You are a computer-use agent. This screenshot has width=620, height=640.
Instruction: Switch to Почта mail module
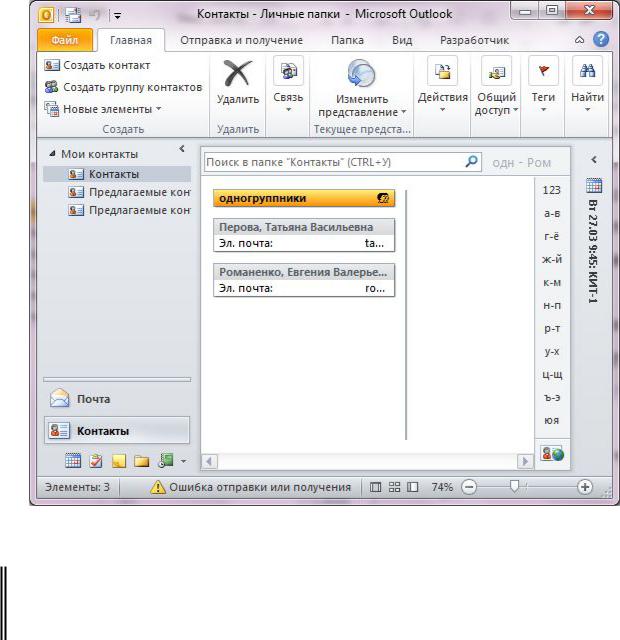pos(117,399)
